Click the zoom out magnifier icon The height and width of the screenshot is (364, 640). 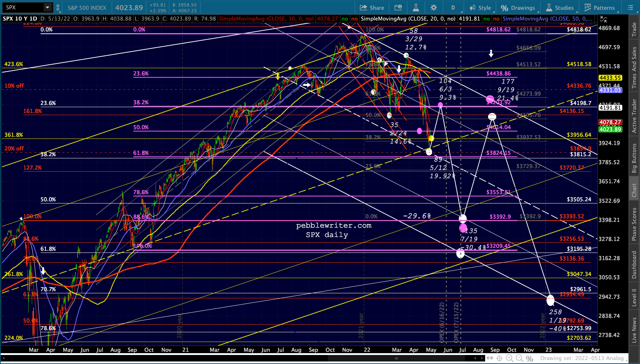pos(519,358)
